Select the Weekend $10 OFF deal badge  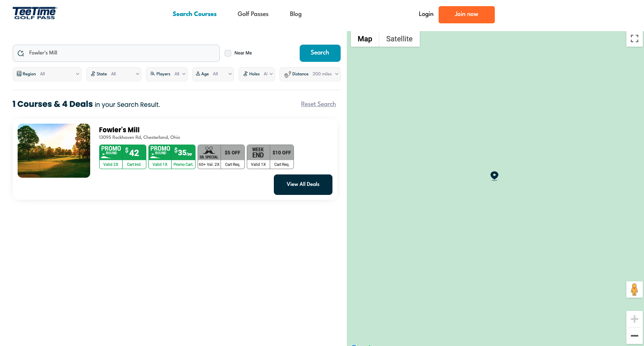270,157
